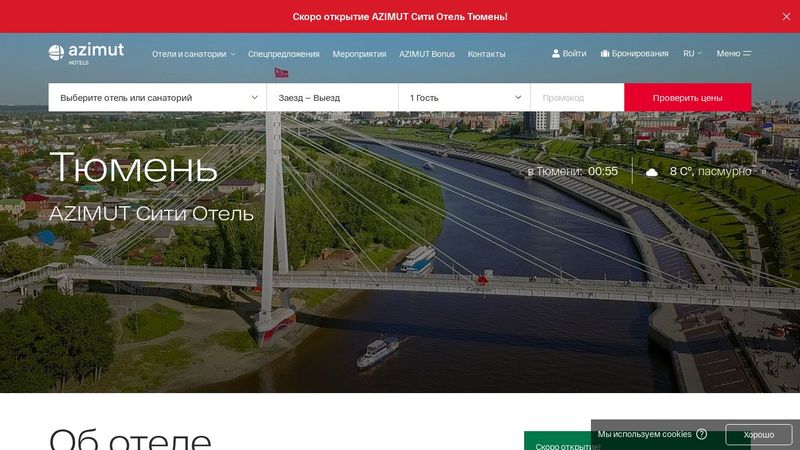Open the hotel or sanatorium selector

click(x=157, y=97)
